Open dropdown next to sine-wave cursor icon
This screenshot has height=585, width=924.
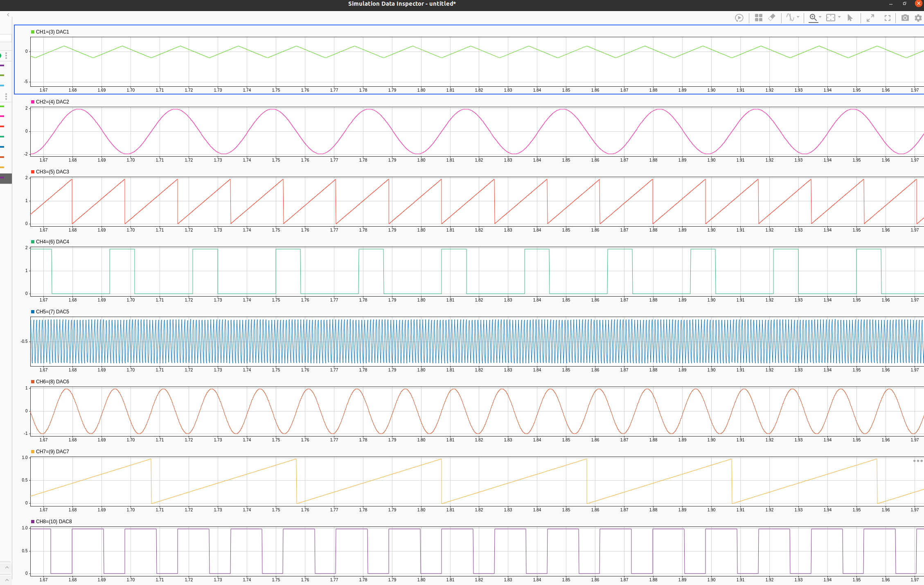coord(798,17)
